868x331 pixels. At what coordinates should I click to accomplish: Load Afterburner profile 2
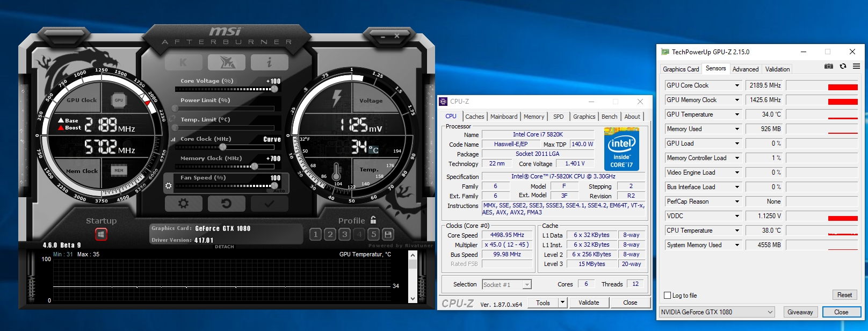(x=330, y=234)
